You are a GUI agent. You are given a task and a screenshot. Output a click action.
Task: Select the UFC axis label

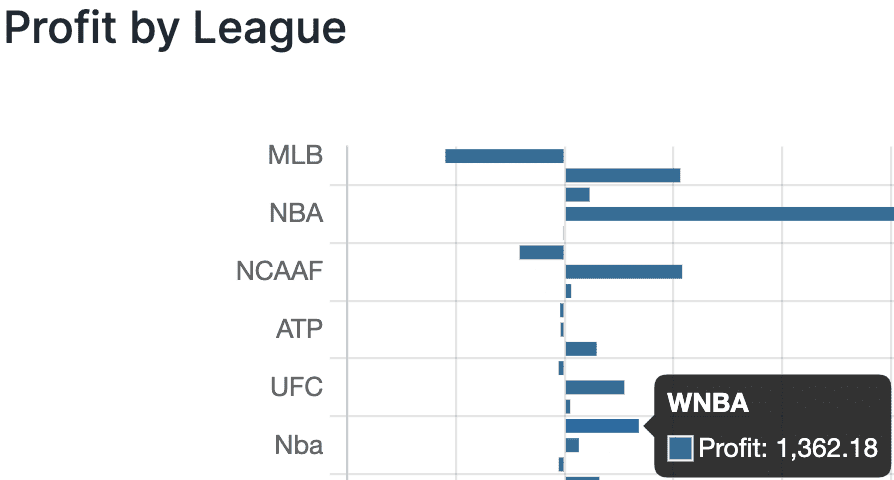pyautogui.click(x=297, y=387)
